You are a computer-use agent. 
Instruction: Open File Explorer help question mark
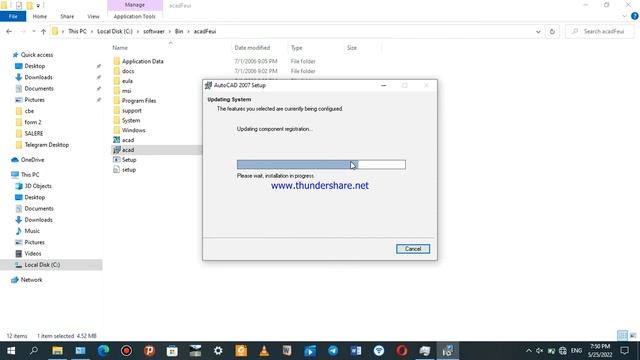click(x=634, y=16)
